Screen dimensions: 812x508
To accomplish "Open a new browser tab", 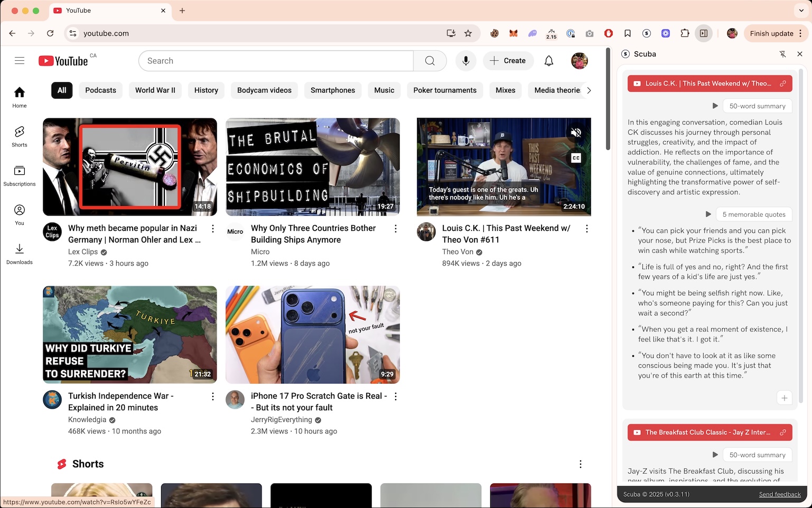I will pos(182,11).
